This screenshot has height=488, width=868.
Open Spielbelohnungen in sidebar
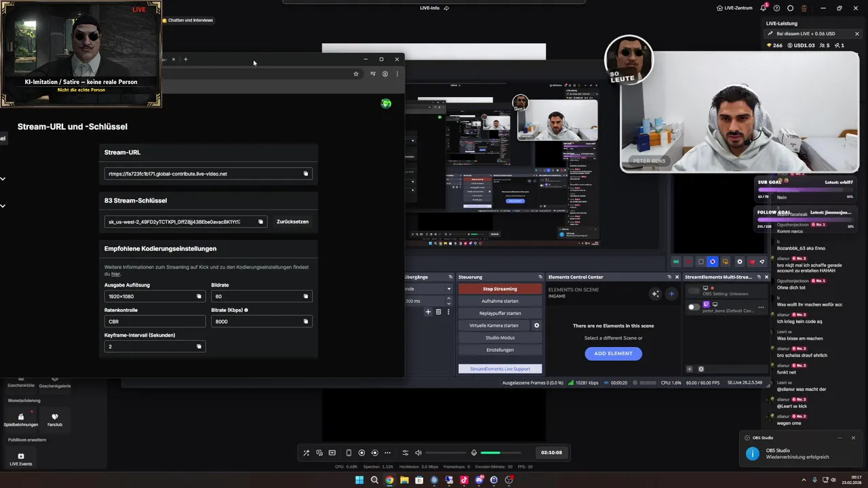point(21,420)
